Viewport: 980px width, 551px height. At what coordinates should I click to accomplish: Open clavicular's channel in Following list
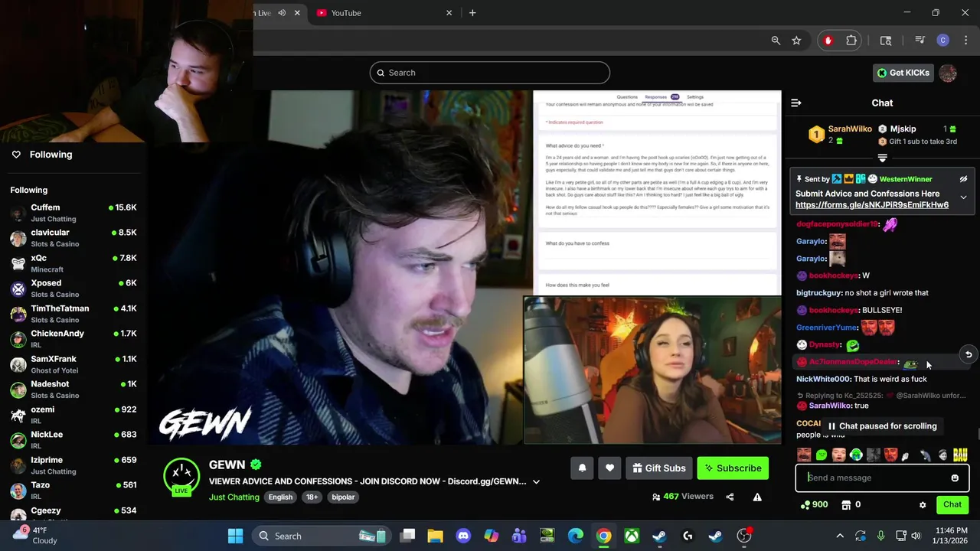coord(73,238)
